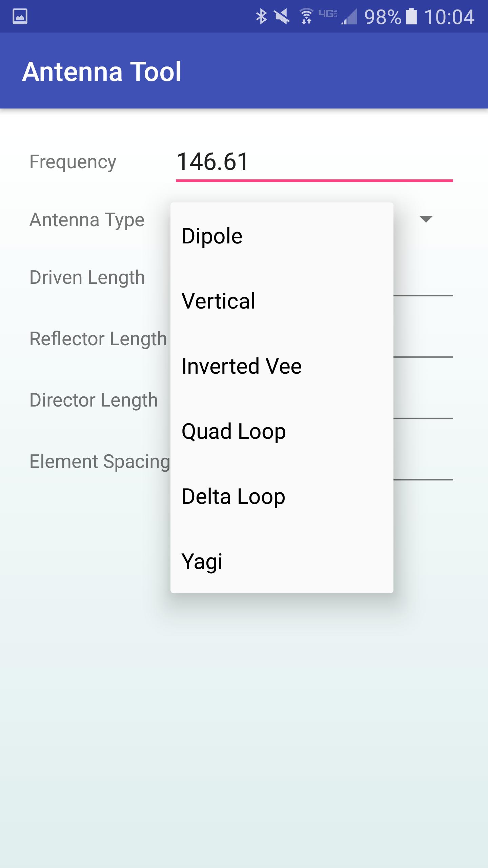
Task: Tap the cell signal strength icon
Action: pyautogui.click(x=349, y=17)
